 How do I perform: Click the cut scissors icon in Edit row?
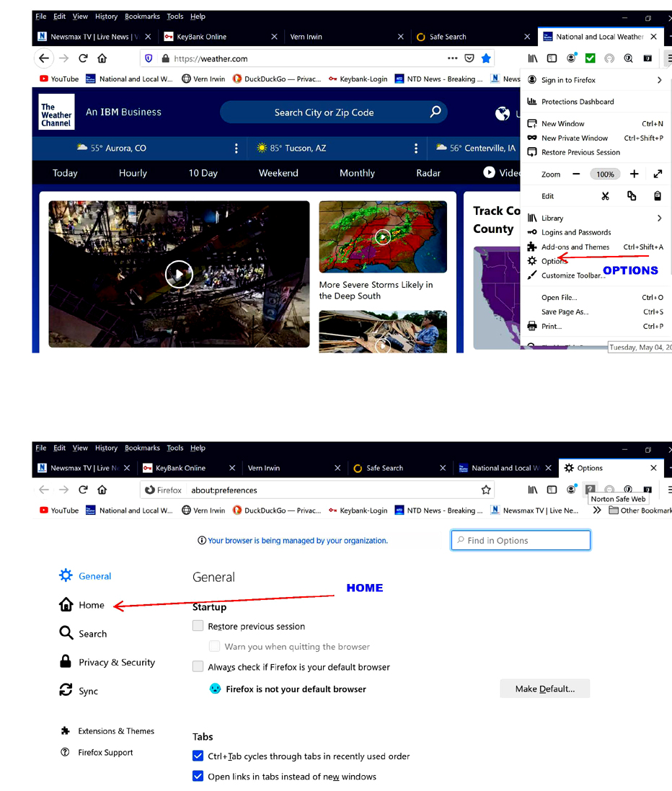point(605,196)
